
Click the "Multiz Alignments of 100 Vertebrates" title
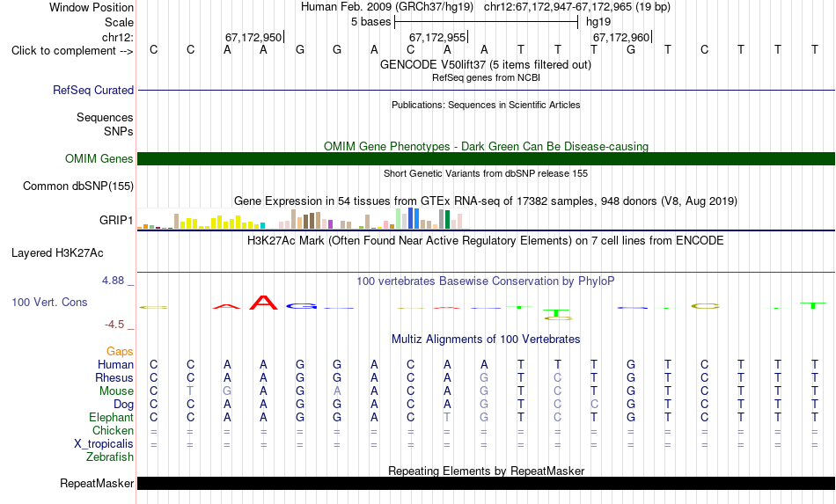click(x=486, y=339)
